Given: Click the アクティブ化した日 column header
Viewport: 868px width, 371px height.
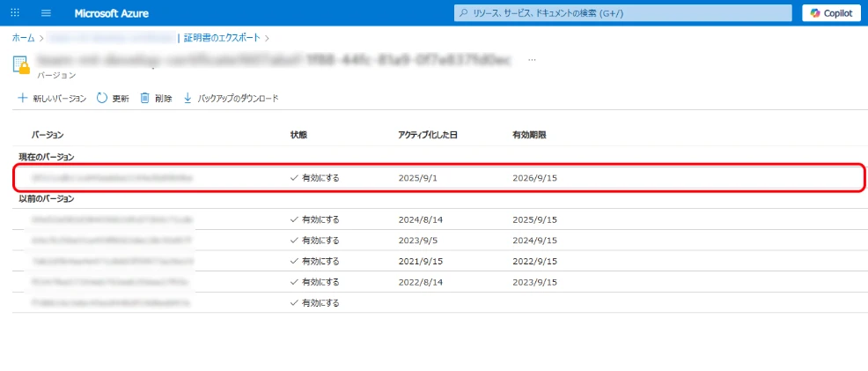Looking at the screenshot, I should [428, 135].
